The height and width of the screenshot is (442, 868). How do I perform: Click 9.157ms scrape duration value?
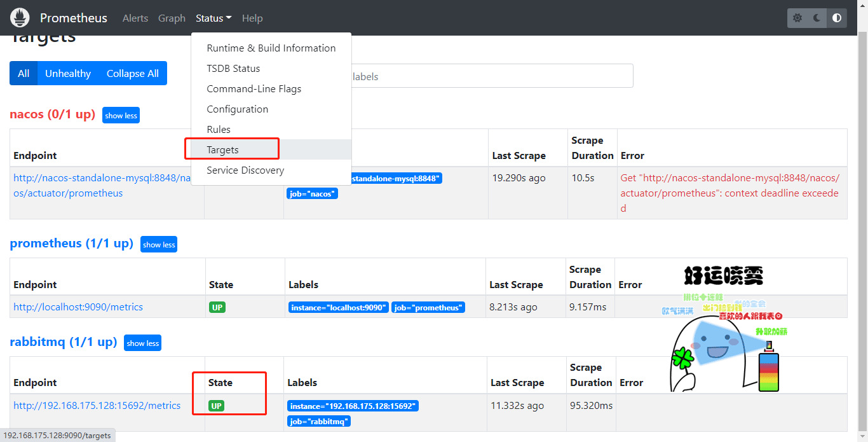click(x=588, y=307)
